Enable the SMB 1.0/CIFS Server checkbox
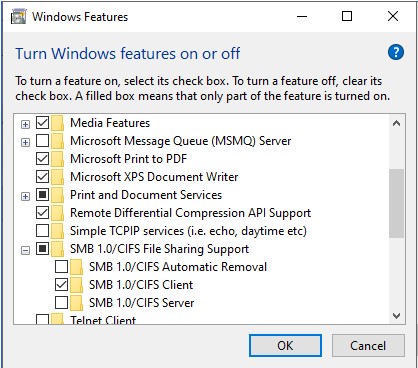 coord(61,303)
